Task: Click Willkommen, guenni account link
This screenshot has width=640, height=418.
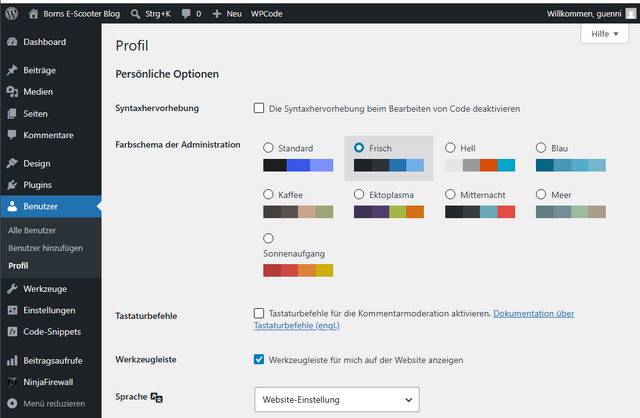Action: pos(584,14)
